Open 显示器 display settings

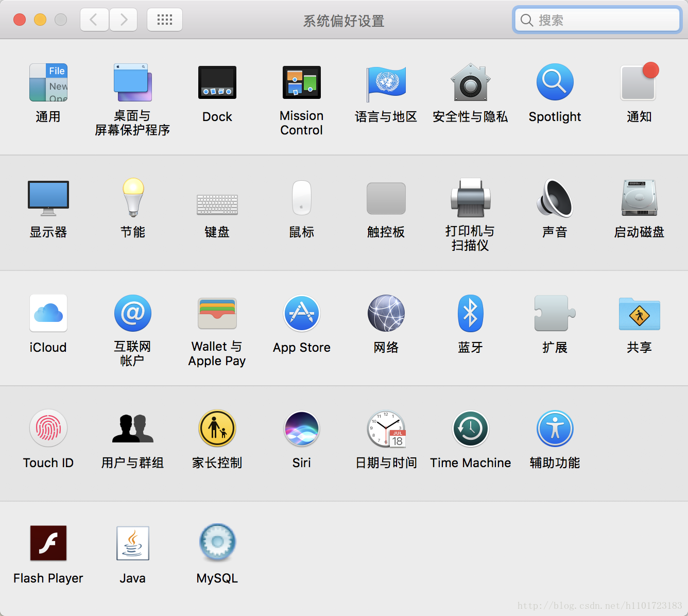48,198
